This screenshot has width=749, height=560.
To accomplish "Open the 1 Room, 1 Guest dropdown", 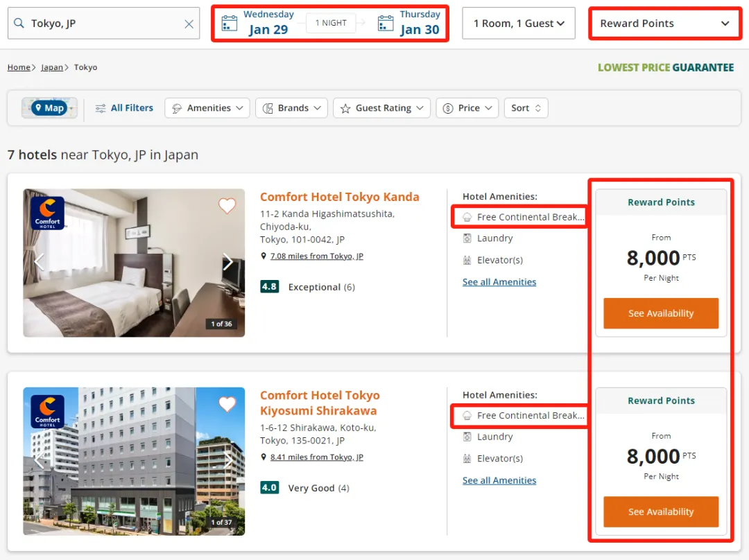I will click(x=518, y=24).
